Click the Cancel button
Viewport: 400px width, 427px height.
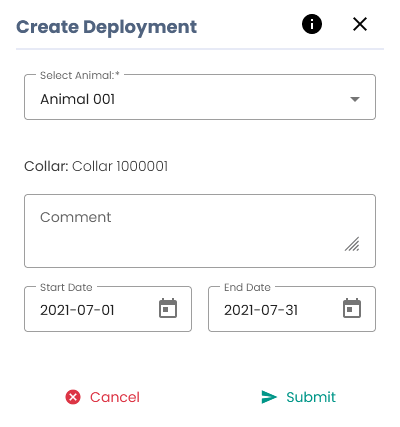click(103, 397)
